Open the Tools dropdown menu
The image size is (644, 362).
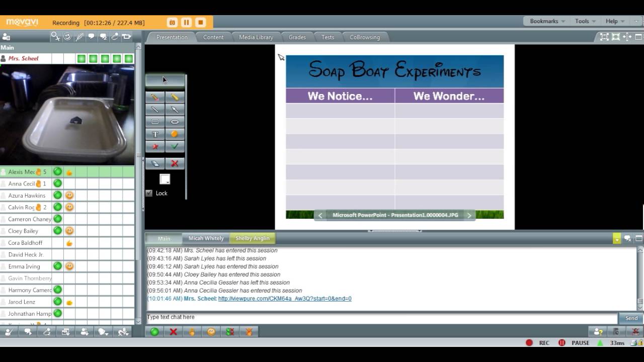pyautogui.click(x=586, y=21)
